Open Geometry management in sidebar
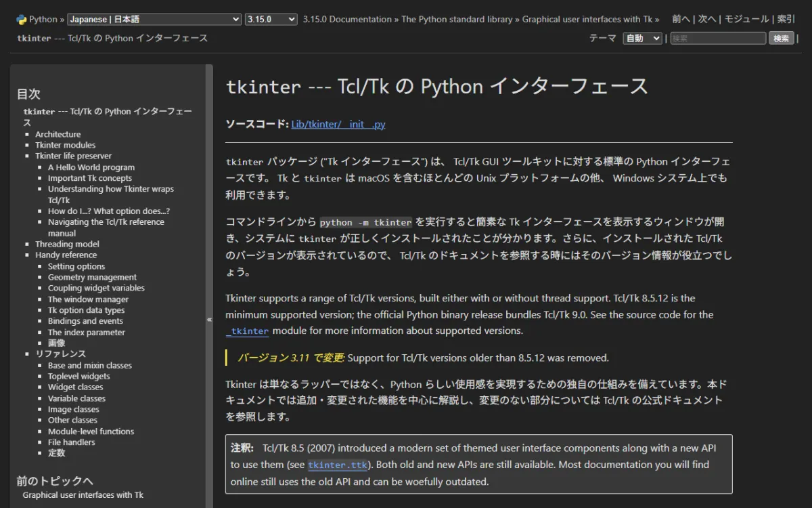Image resolution: width=812 pixels, height=508 pixels. coord(92,277)
